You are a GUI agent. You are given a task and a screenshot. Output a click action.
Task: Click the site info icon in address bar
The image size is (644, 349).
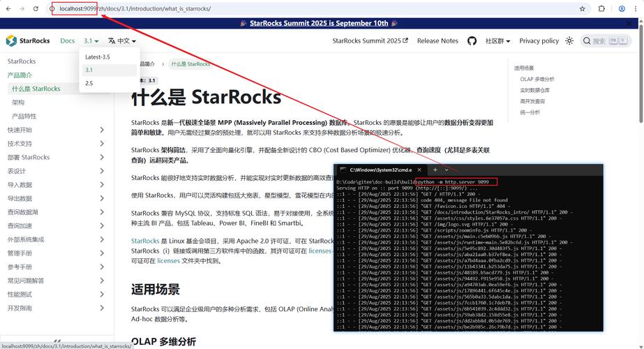(52, 8)
